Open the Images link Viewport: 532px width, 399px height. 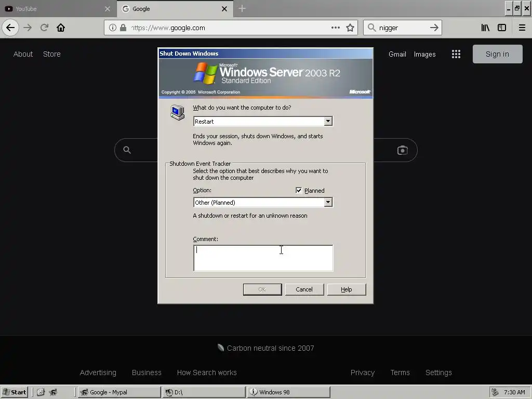click(425, 54)
